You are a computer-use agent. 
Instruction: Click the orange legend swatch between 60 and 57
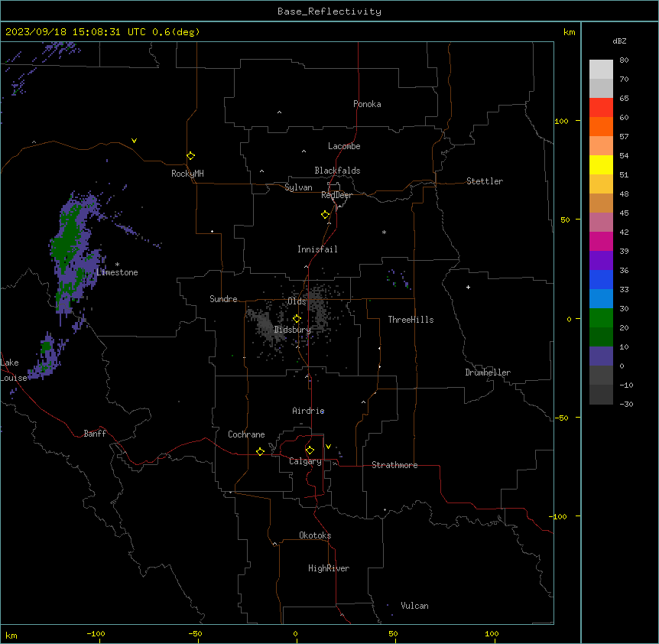point(601,126)
